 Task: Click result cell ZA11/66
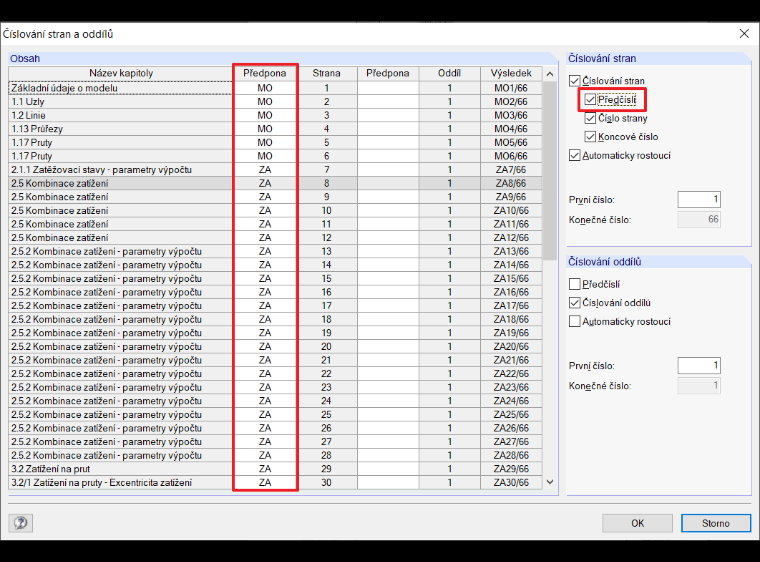tap(511, 224)
